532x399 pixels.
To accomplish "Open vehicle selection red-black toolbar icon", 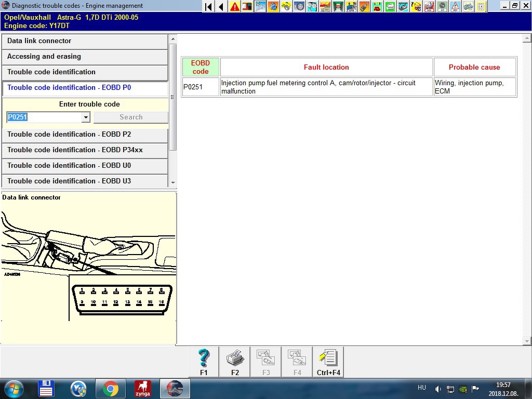I will [247, 6].
